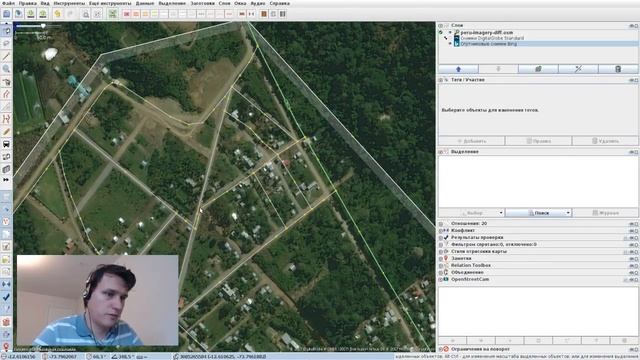
Task: Open the Файл menu
Action: pyautogui.click(x=8, y=3)
